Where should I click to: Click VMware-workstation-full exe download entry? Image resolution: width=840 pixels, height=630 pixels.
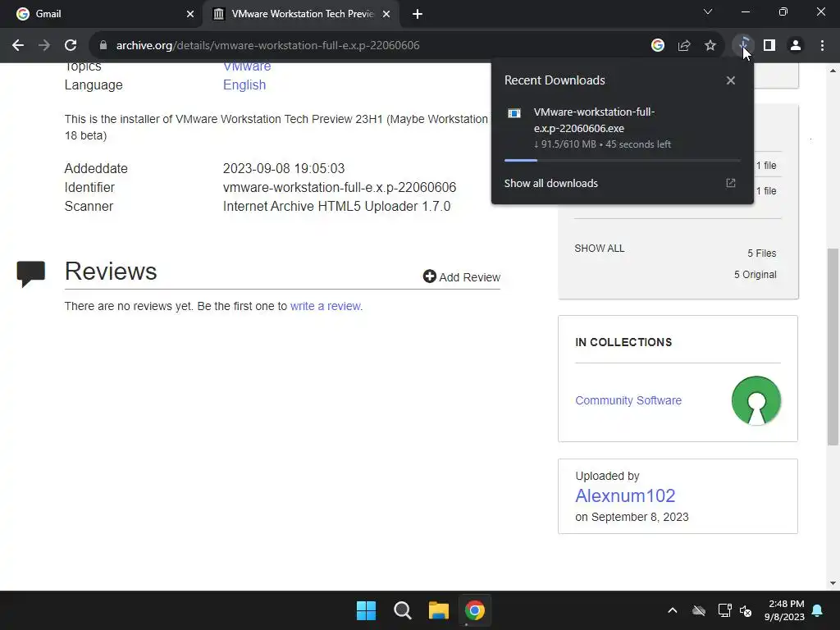pos(622,127)
